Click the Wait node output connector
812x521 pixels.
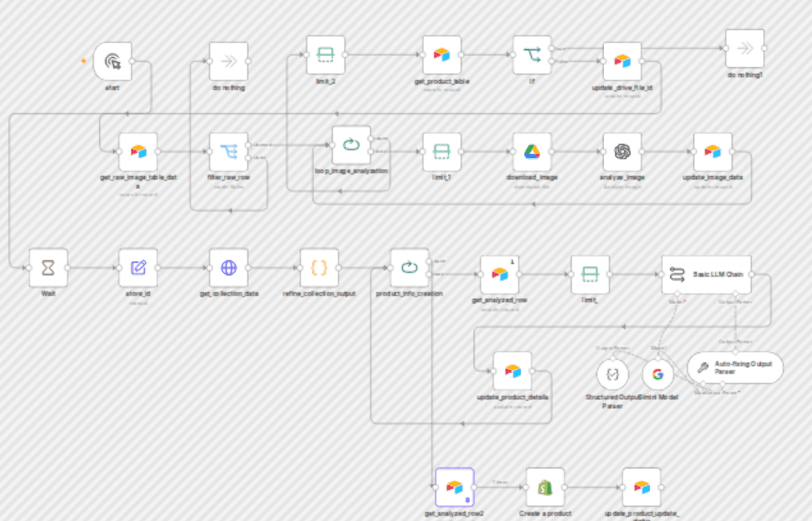point(68,268)
